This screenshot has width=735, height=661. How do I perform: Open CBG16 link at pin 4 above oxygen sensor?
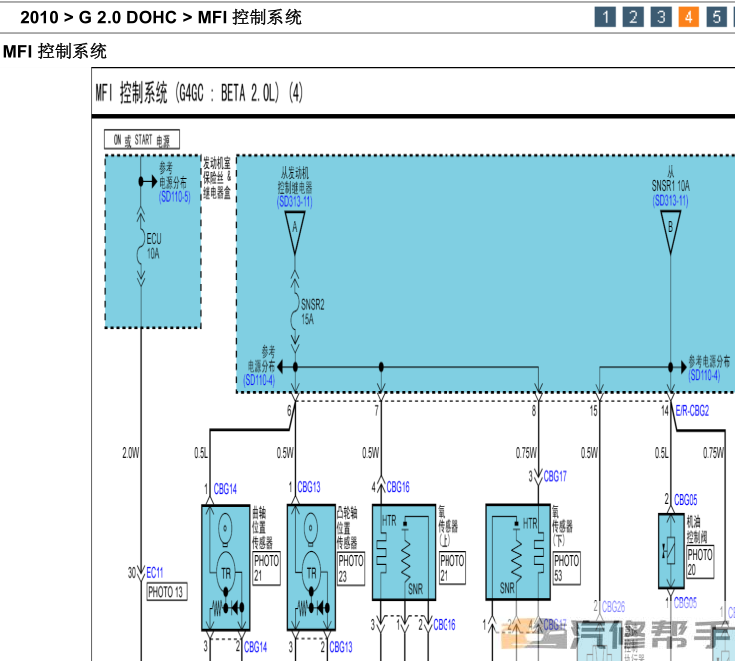pos(398,487)
